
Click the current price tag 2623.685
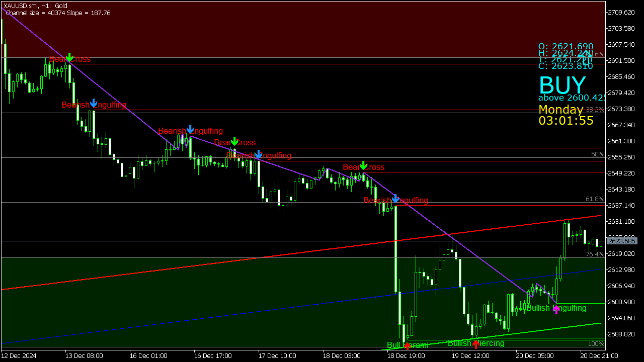(620, 241)
